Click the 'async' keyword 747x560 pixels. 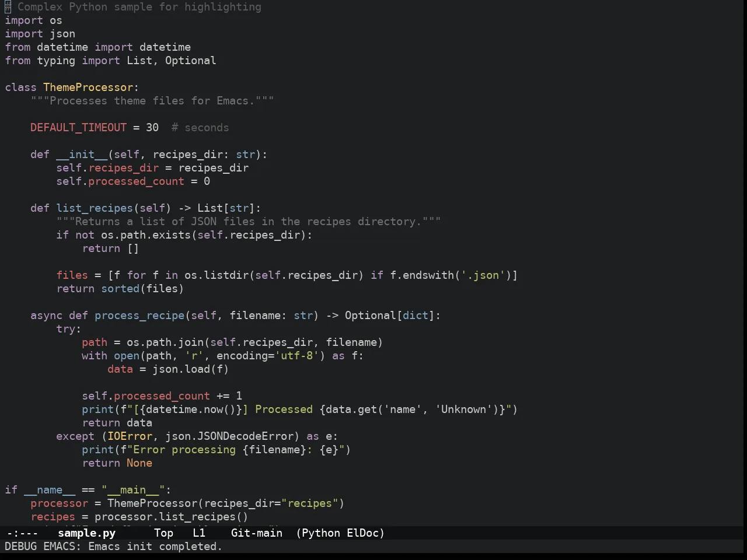46,316
